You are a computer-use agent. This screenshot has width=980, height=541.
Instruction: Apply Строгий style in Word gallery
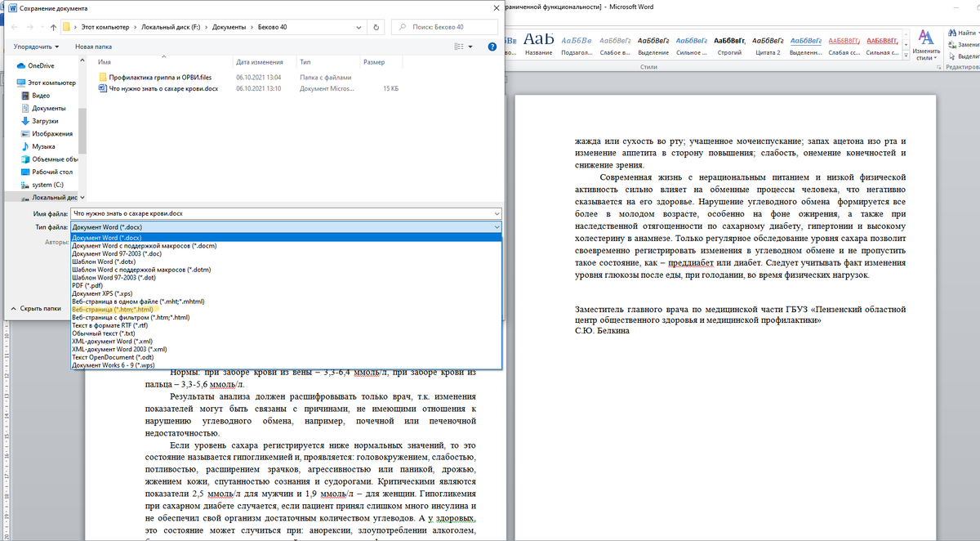(x=728, y=43)
